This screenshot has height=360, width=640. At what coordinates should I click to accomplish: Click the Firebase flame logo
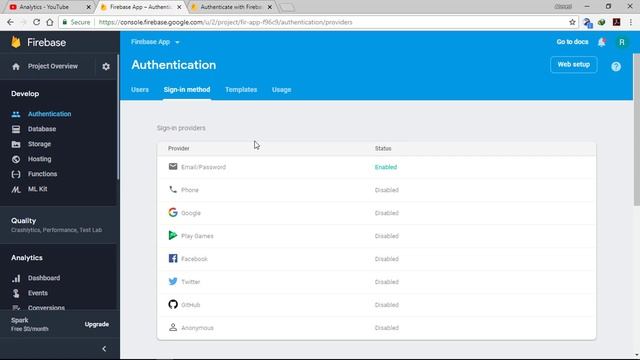coord(16,42)
